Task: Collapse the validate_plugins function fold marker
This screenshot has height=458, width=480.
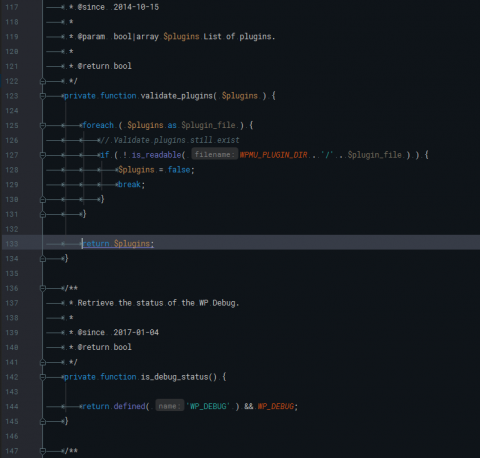Action: tap(43, 96)
